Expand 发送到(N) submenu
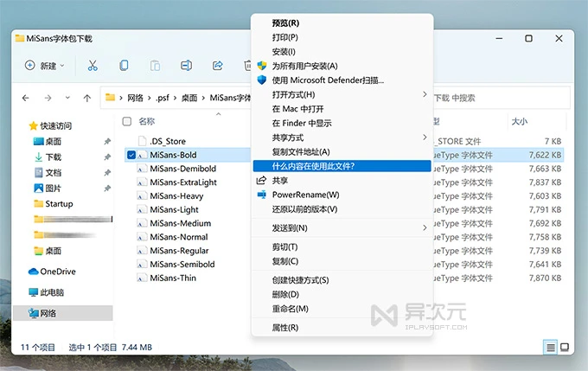The height and width of the screenshot is (371, 588). [x=342, y=227]
